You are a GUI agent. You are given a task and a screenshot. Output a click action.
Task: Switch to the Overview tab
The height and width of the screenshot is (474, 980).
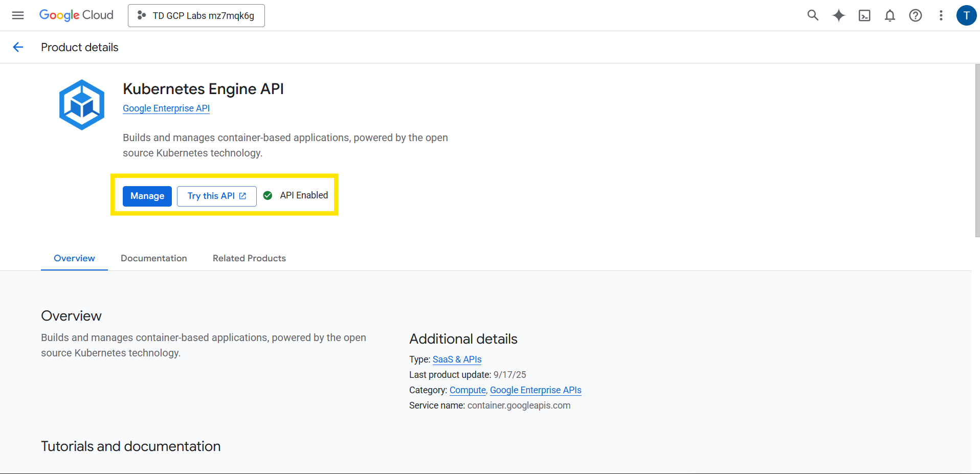point(74,258)
